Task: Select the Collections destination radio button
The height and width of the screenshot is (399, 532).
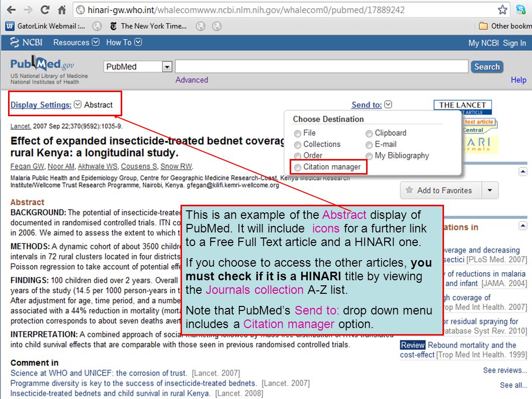Action: click(298, 145)
